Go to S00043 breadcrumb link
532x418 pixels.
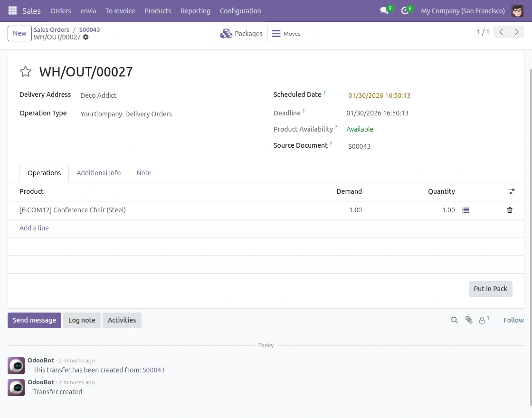[x=90, y=29]
